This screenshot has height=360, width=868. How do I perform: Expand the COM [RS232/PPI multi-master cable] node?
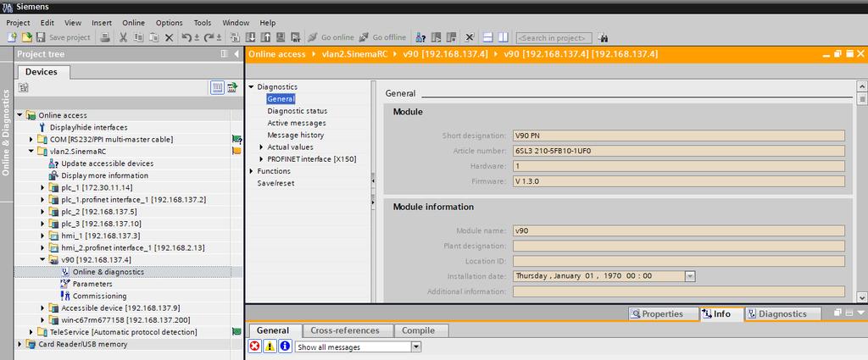click(x=31, y=140)
